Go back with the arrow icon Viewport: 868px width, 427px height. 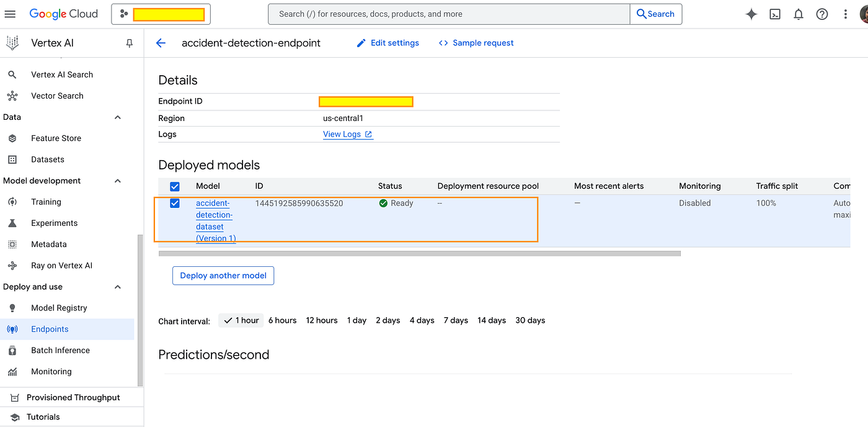161,43
